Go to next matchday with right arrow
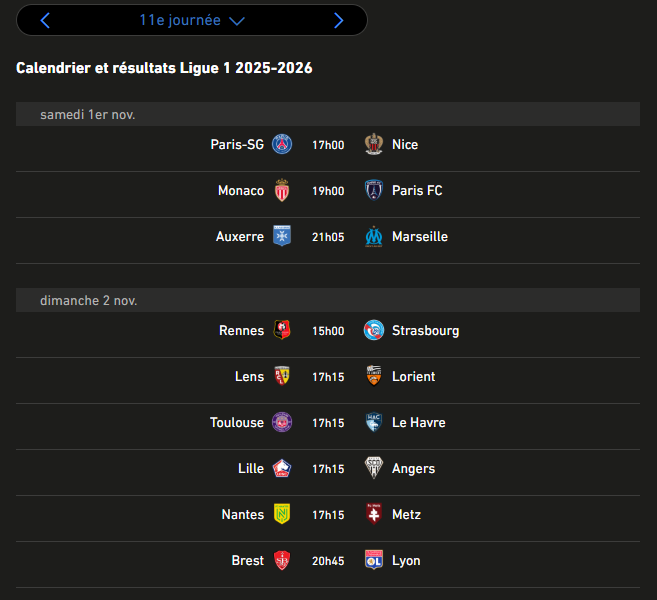 [x=339, y=20]
